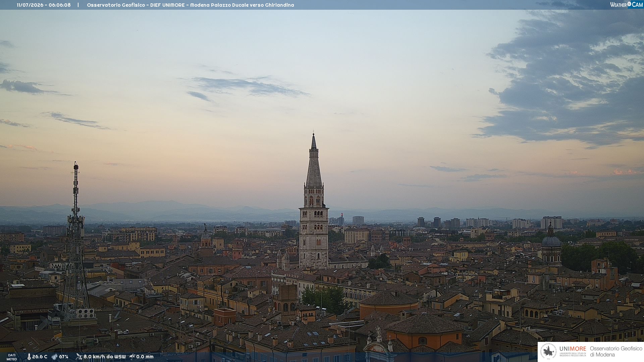The width and height of the screenshot is (644, 362).
Task: Click the DATI METEO label
Action: pyautogui.click(x=12, y=357)
